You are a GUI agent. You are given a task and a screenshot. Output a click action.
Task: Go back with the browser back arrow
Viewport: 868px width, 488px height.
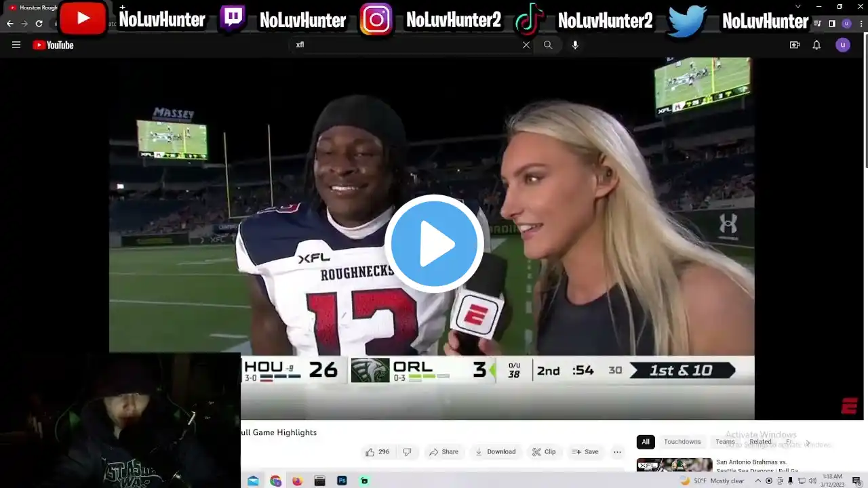pos(9,24)
